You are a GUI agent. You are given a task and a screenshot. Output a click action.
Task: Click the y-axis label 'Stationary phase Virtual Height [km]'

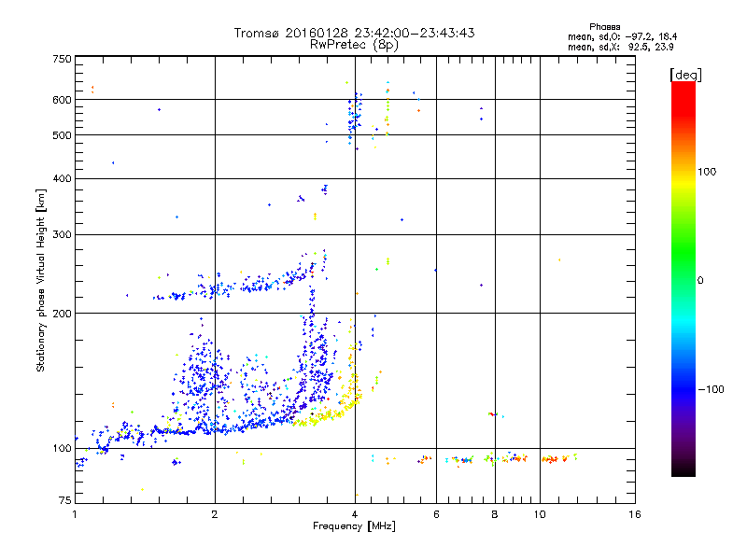point(40,280)
